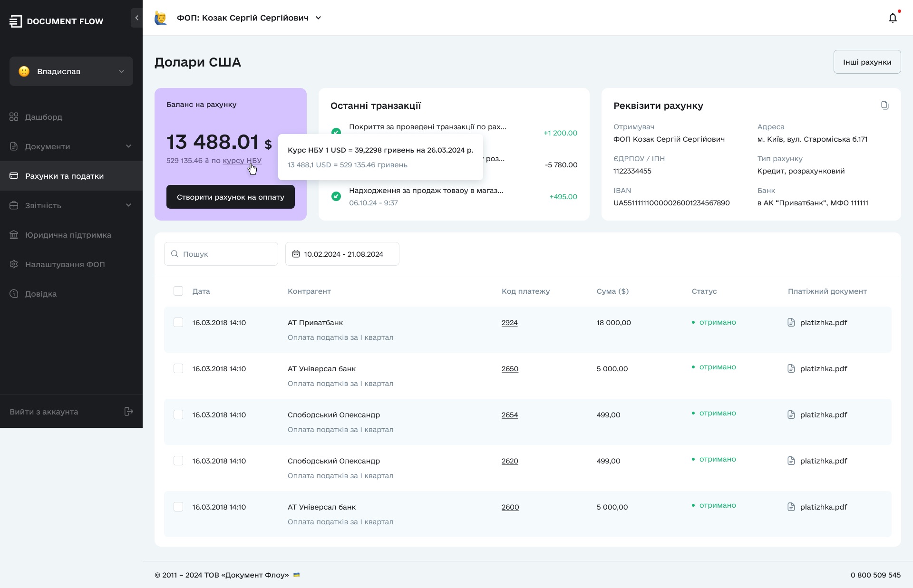
Task: Click the Дата column header
Action: coord(201,291)
